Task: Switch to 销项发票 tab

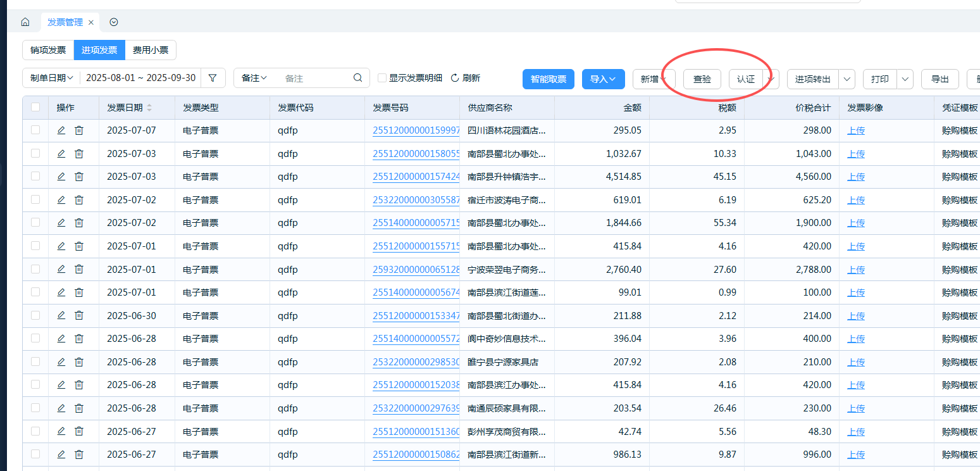Action: 48,50
